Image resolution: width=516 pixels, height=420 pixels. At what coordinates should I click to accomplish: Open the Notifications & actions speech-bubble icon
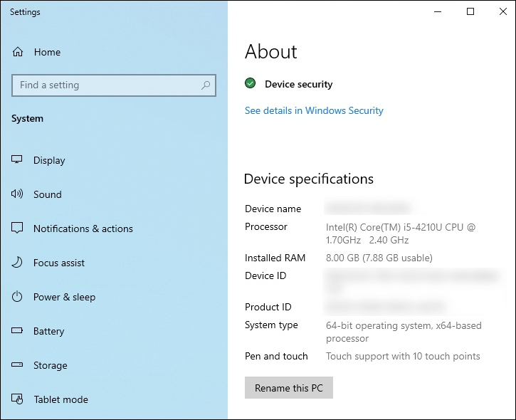click(17, 228)
